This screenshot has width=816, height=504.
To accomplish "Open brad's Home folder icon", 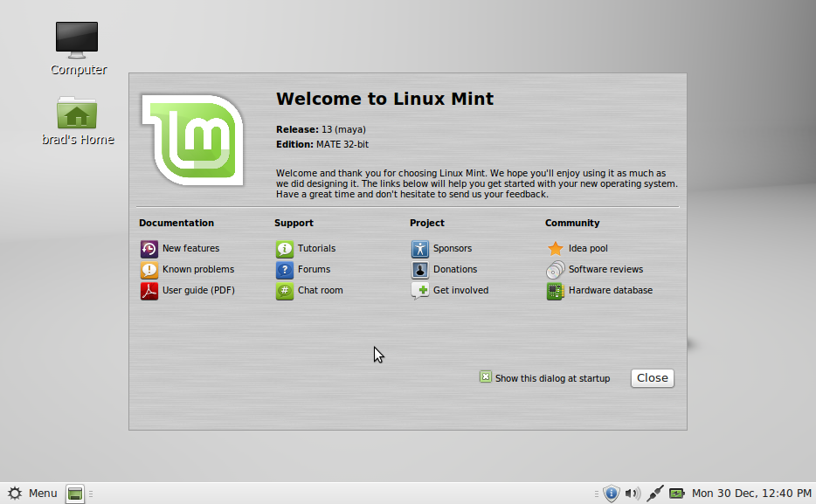I will [77, 113].
